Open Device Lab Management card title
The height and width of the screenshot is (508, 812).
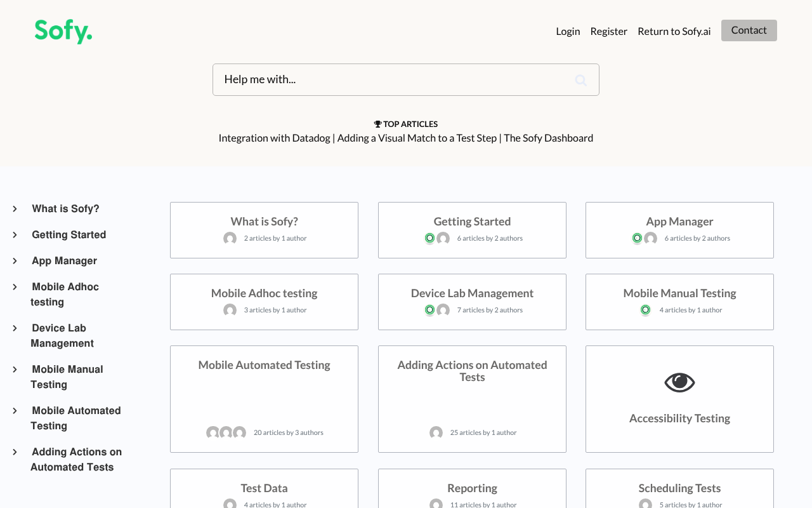point(472,293)
